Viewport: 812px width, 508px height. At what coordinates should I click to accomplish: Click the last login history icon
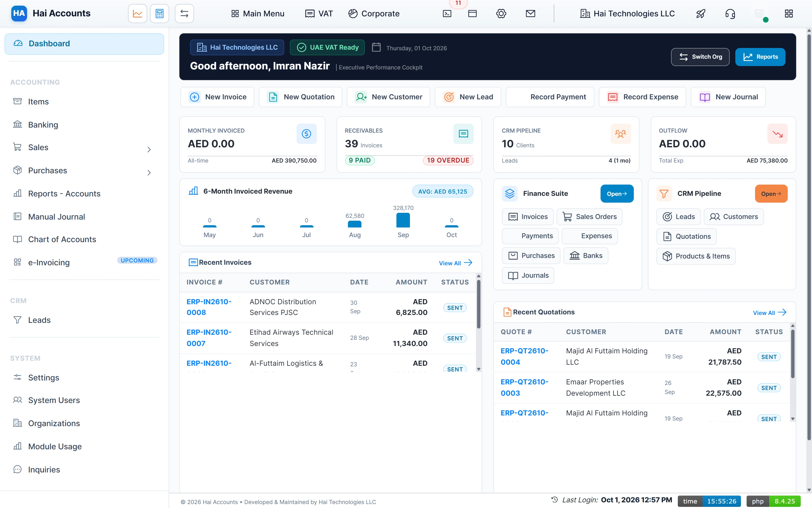click(555, 500)
